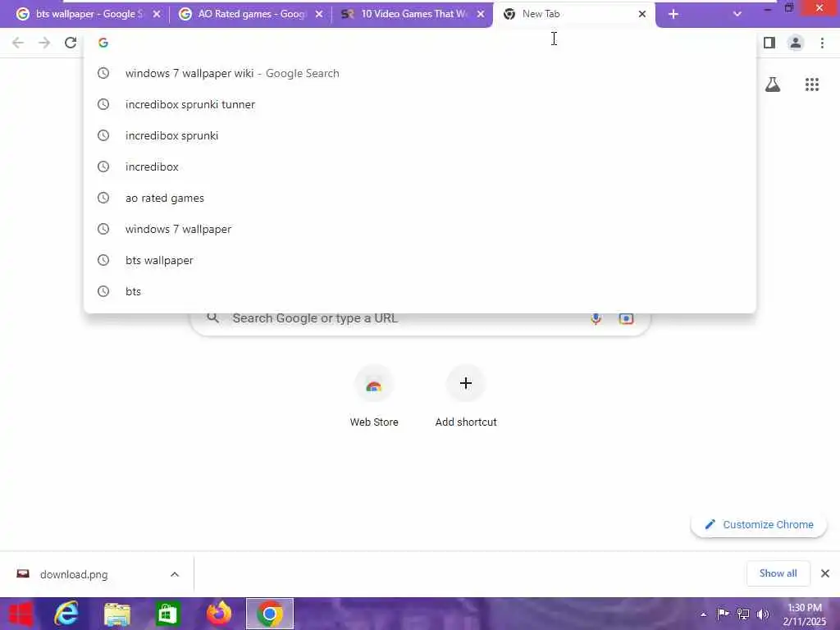Open Action Center flag icon
The height and width of the screenshot is (630, 840).
click(x=723, y=614)
